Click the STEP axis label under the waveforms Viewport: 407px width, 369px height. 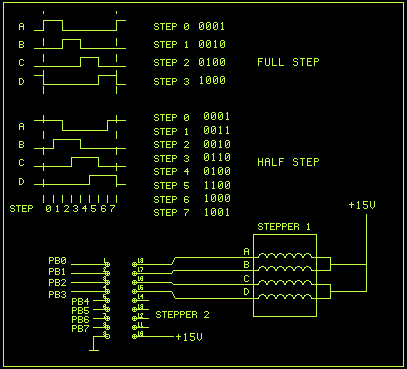tap(21, 209)
